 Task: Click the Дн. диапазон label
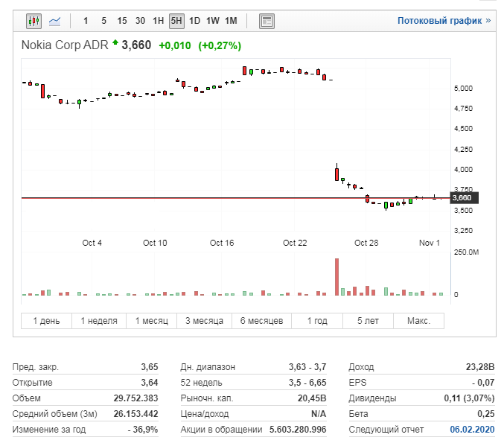(x=208, y=367)
